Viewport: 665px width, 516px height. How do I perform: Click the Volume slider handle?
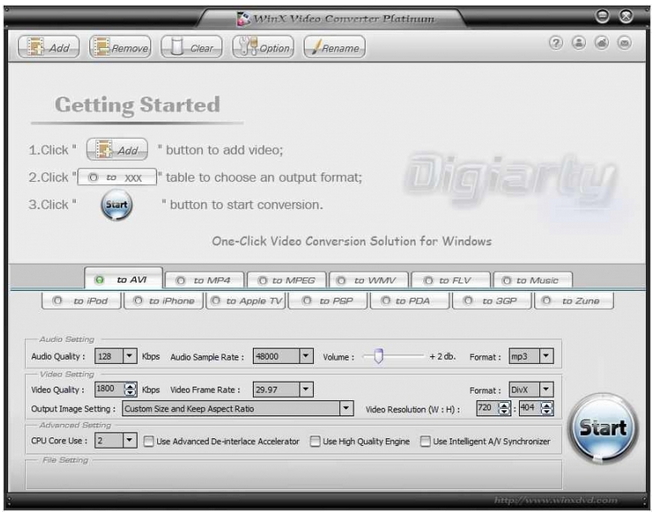(x=378, y=355)
